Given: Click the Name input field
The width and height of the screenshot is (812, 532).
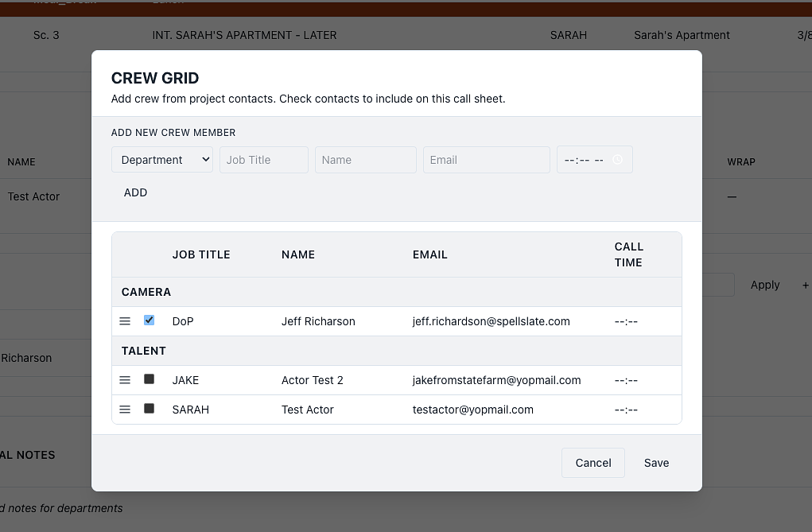Looking at the screenshot, I should pyautogui.click(x=365, y=159).
